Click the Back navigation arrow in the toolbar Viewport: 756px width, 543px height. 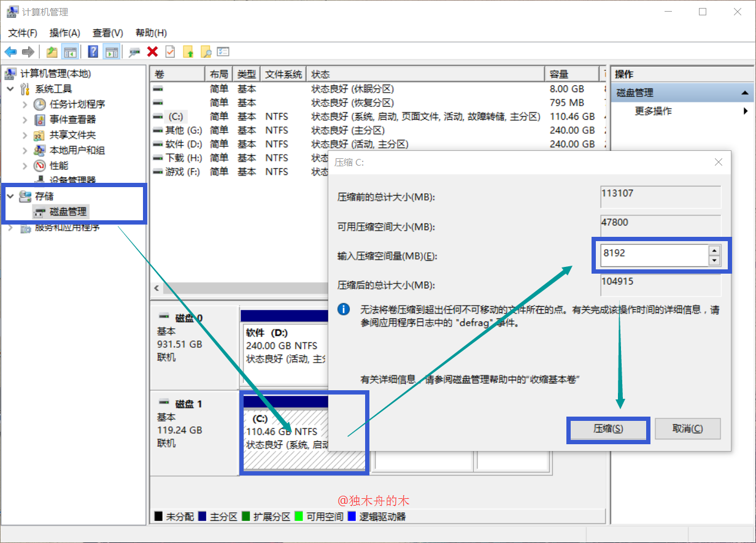pyautogui.click(x=10, y=52)
